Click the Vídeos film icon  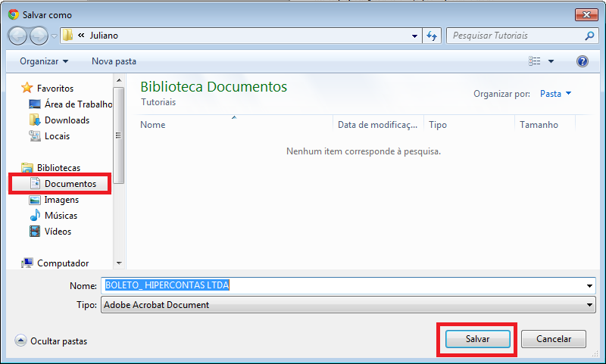35,232
